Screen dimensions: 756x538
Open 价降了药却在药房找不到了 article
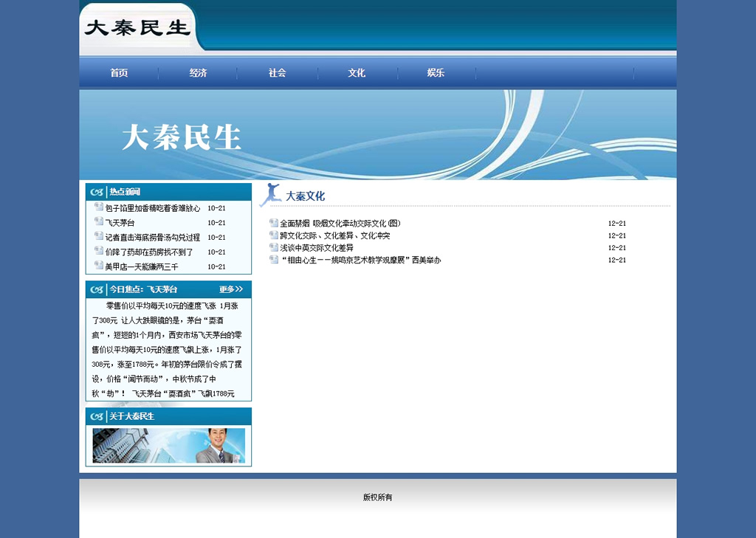click(x=148, y=252)
